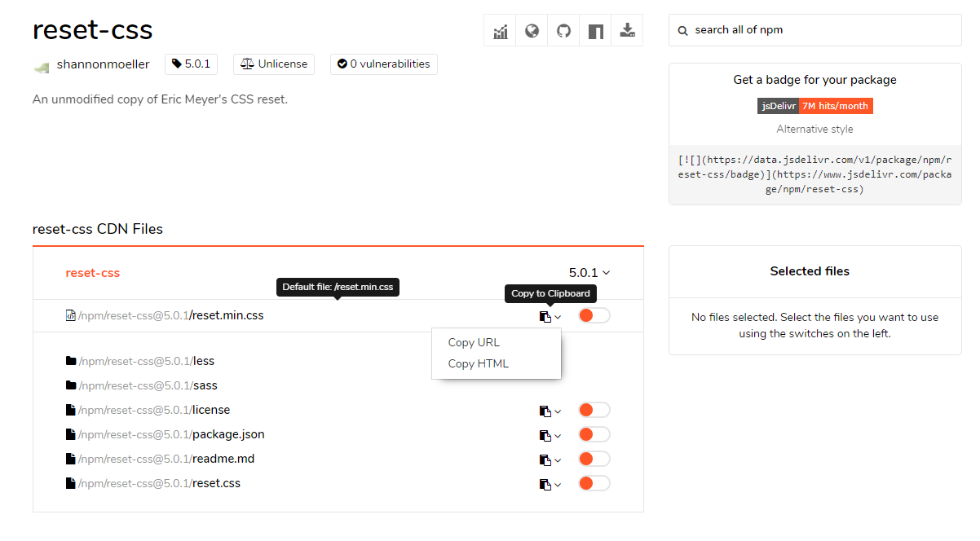Toggle selection switch for readme.md

click(x=594, y=459)
